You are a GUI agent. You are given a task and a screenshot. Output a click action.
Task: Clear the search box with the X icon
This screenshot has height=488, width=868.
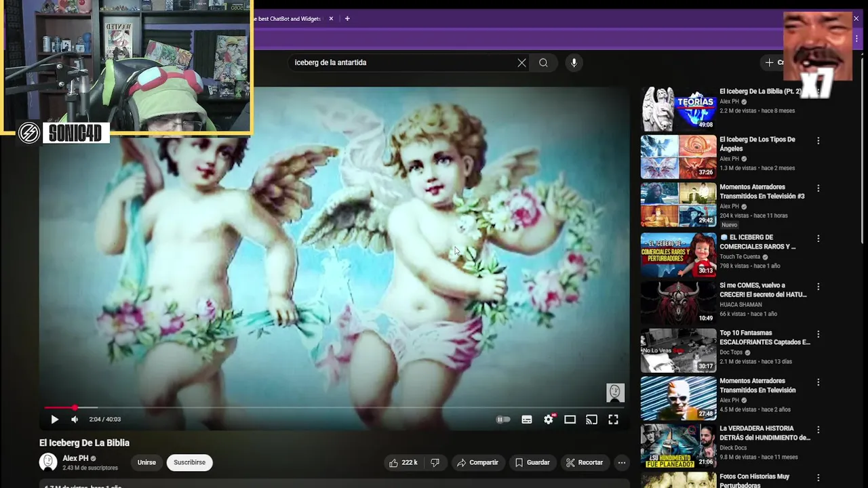[x=521, y=63]
